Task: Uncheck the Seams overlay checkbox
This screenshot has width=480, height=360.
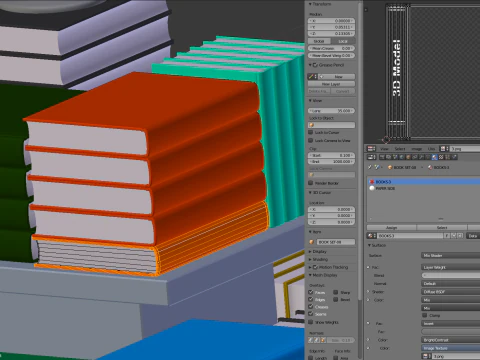Action: [x=311, y=314]
